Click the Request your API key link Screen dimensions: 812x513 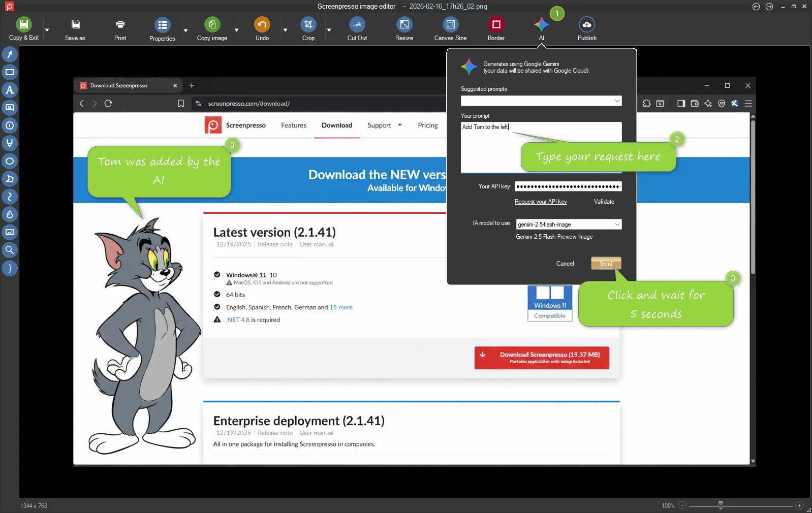[541, 202]
